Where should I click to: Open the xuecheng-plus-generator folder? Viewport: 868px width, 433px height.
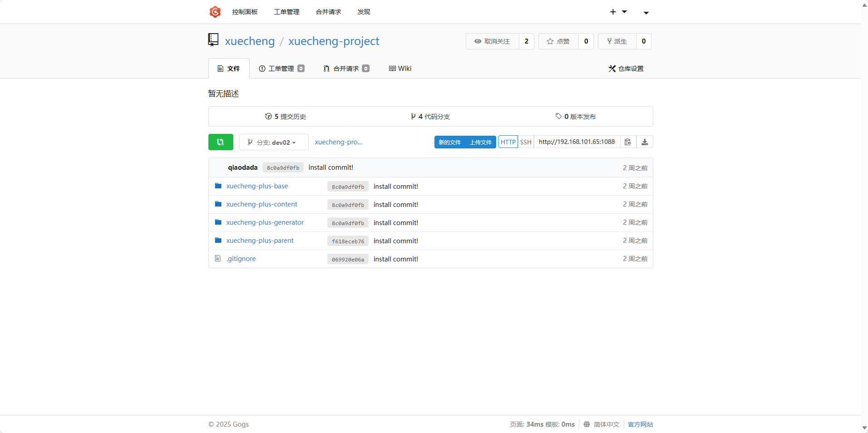point(265,222)
